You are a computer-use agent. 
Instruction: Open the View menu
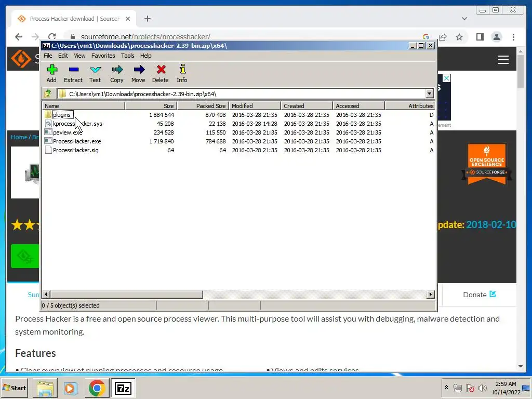79,56
